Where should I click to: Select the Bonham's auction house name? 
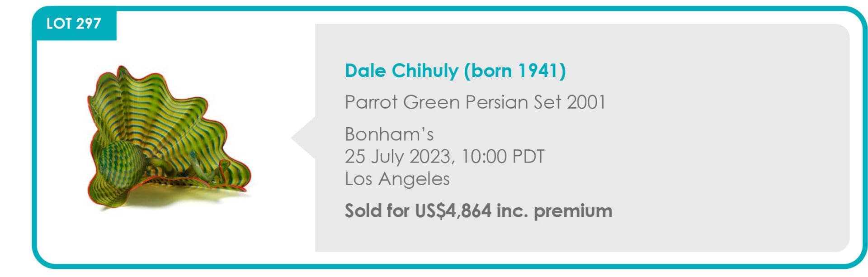pyautogui.click(x=389, y=134)
